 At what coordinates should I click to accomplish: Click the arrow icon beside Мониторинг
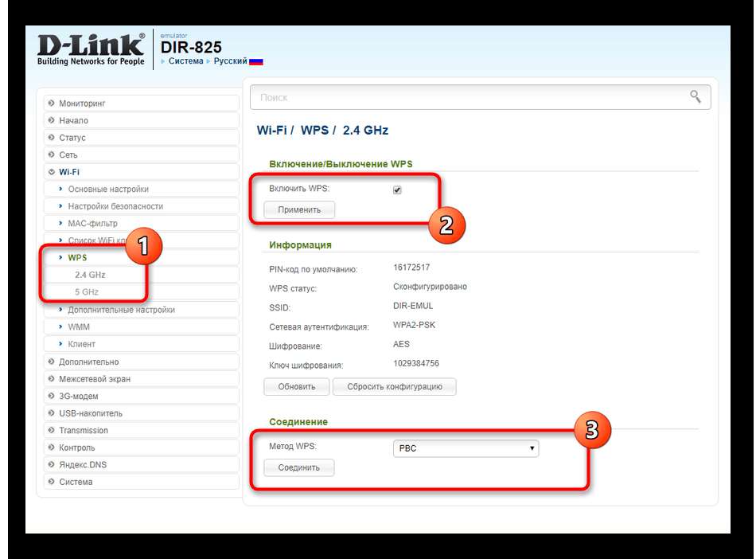click(52, 104)
